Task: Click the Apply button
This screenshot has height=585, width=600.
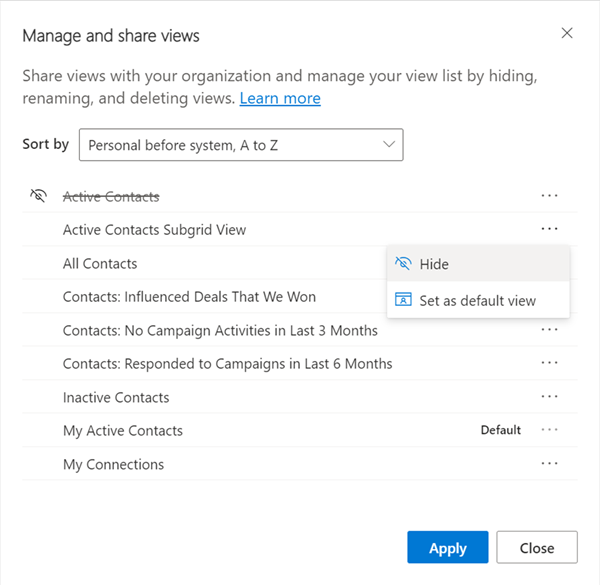Action: (447, 548)
